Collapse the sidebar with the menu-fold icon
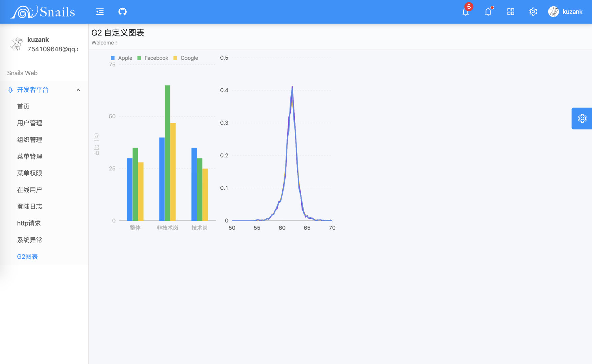The height and width of the screenshot is (364, 592). [x=100, y=12]
